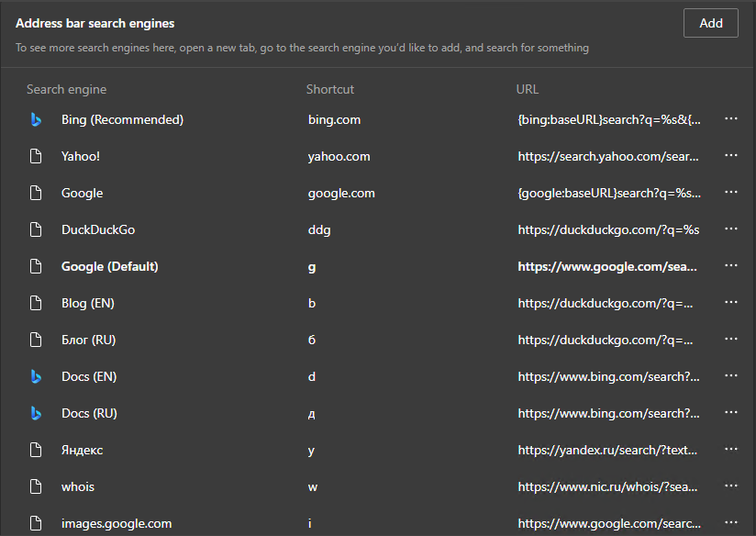Screen dimensions: 756x536
Task: Open the three-dot menu for Blog (EN)
Action: coord(731,302)
